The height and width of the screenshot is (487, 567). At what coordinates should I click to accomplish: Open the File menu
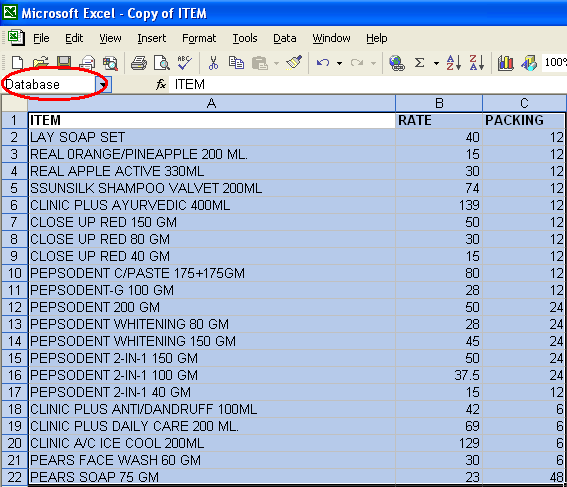tap(41, 38)
